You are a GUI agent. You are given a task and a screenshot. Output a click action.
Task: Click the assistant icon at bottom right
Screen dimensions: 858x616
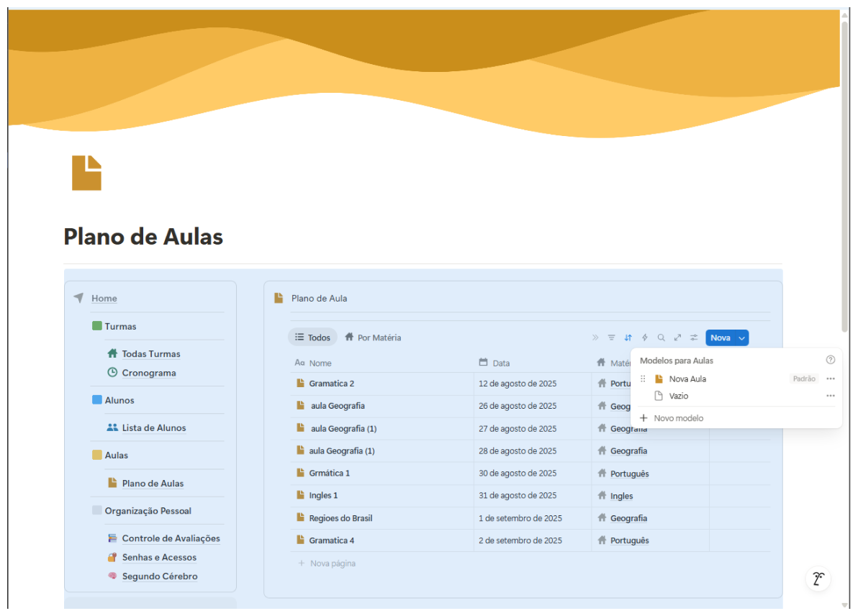(x=818, y=579)
